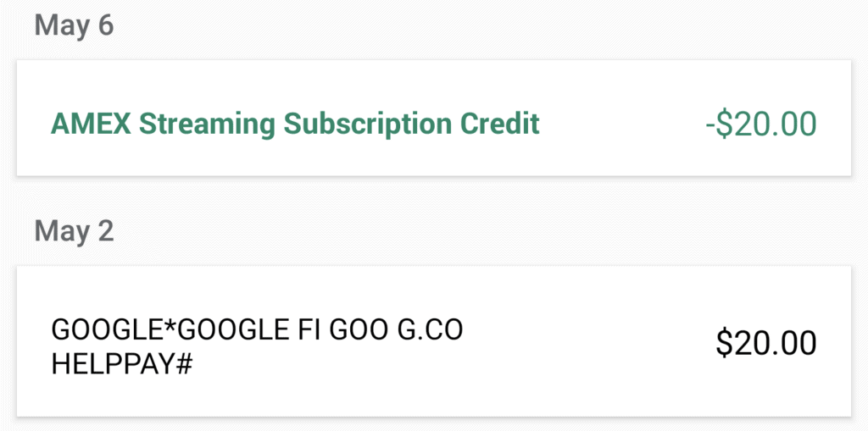
Task: Click the dollar sign of the -$20.00 credit
Action: click(x=728, y=124)
